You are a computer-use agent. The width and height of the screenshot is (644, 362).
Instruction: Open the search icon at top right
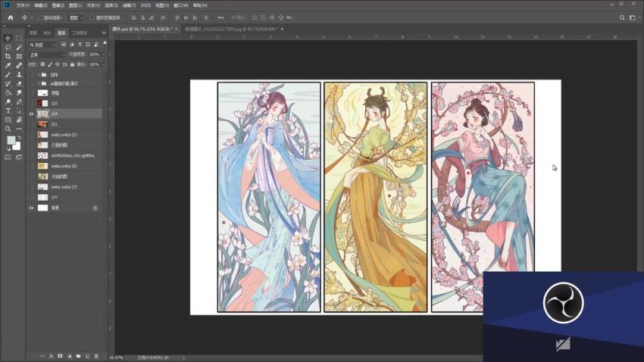click(622, 17)
